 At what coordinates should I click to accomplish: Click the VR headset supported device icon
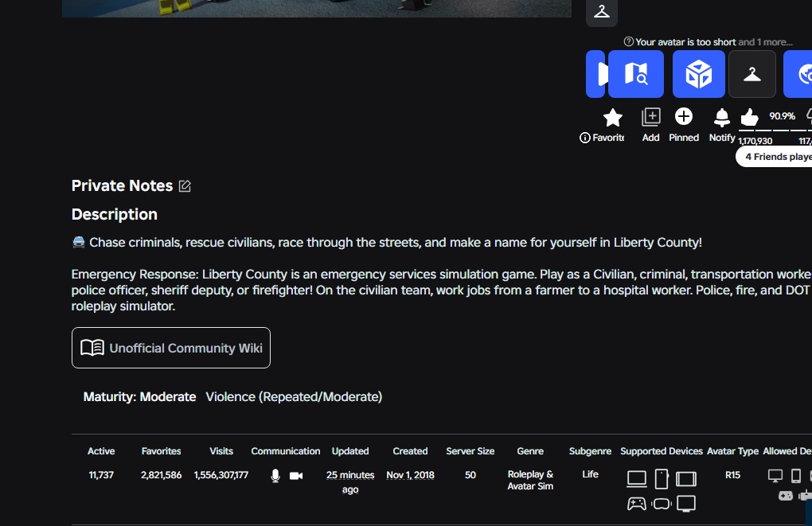(662, 504)
